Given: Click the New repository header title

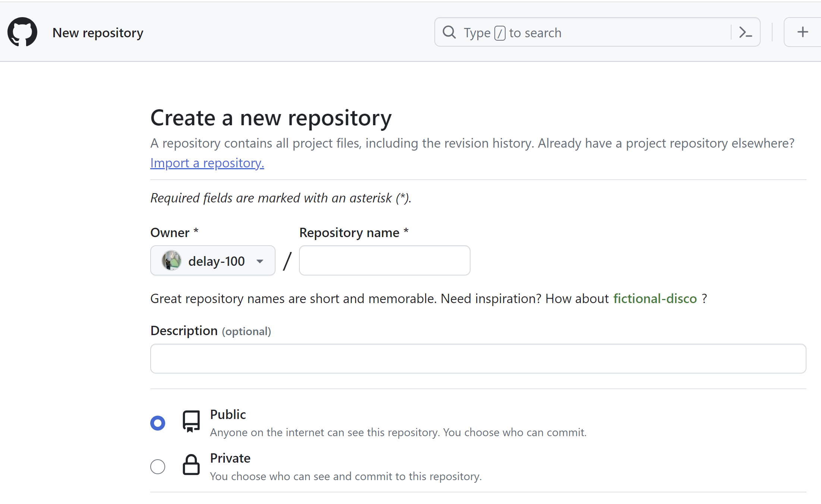Looking at the screenshot, I should point(98,33).
